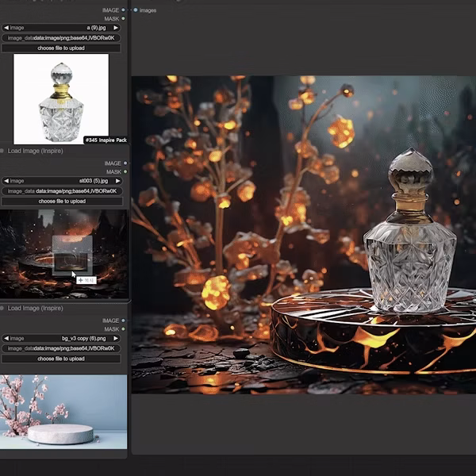Click the images input dot of the preview node
The height and width of the screenshot is (476, 476).
click(x=136, y=10)
